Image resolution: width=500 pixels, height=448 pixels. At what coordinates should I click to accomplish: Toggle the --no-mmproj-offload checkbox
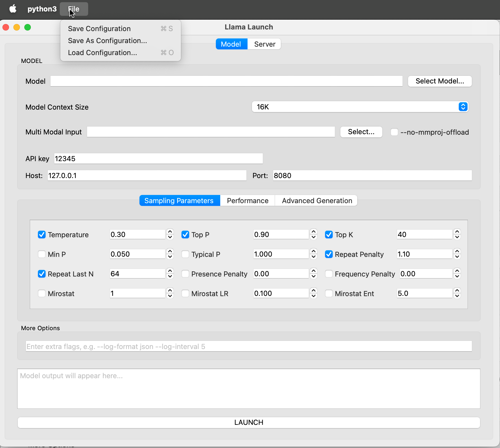pyautogui.click(x=394, y=132)
